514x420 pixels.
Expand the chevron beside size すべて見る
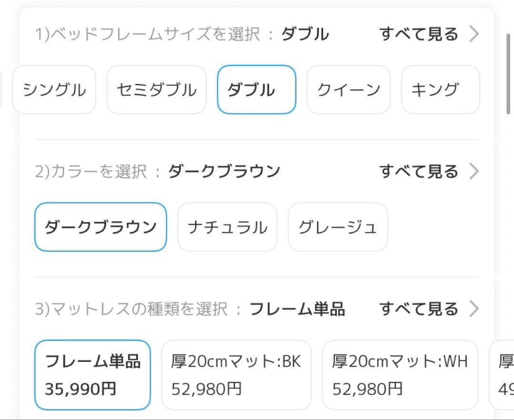pyautogui.click(x=474, y=33)
